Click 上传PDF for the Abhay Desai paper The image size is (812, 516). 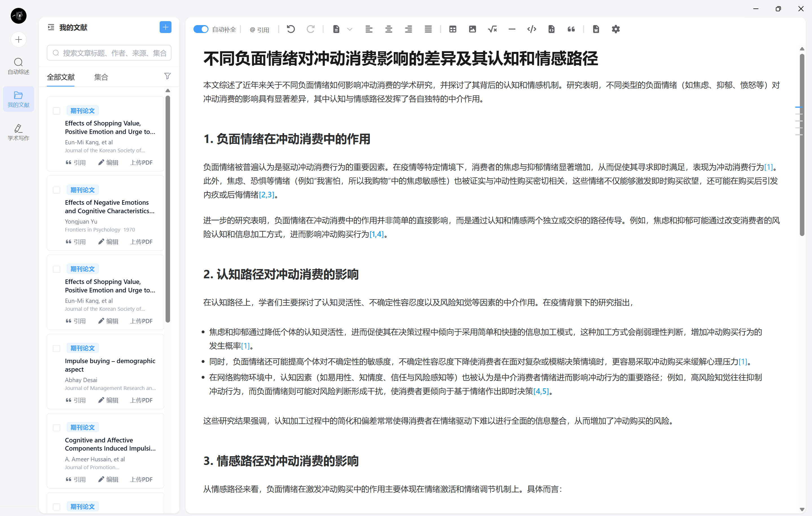click(x=141, y=400)
